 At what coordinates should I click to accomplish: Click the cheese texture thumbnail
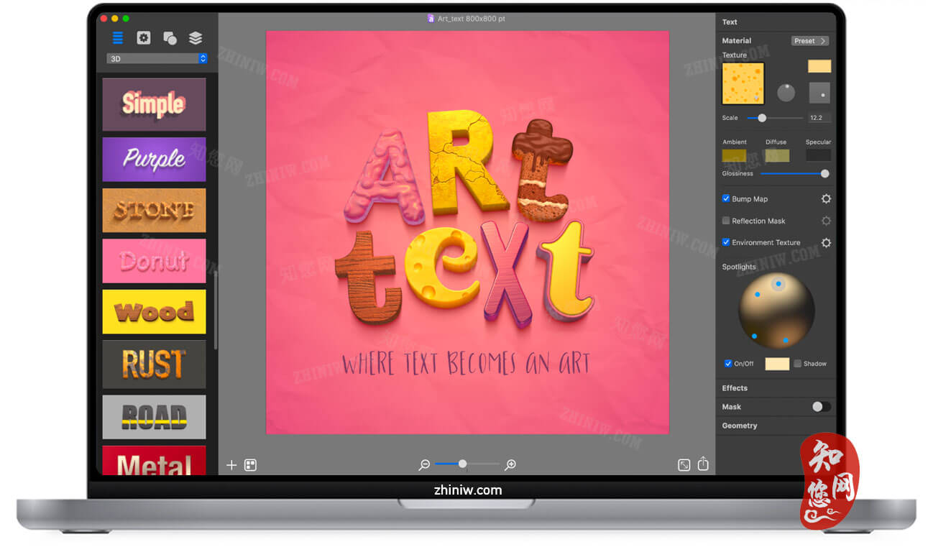pos(743,83)
